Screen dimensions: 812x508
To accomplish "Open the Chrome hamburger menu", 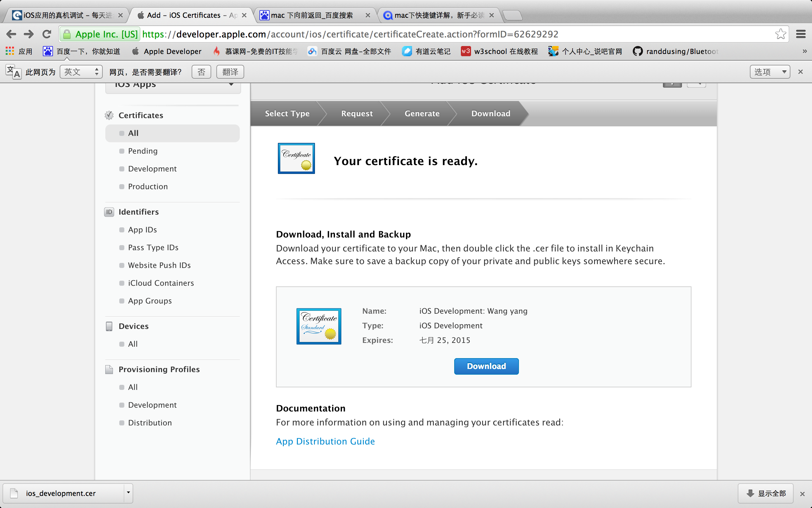I will point(801,34).
